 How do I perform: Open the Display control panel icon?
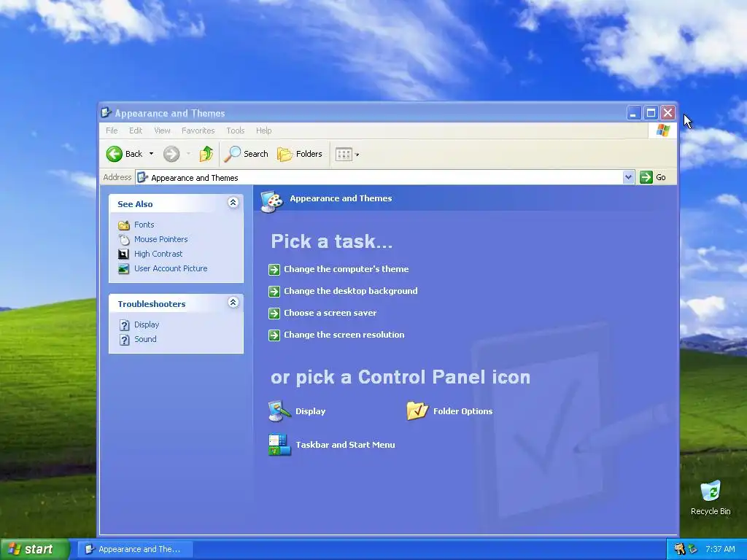click(x=279, y=411)
